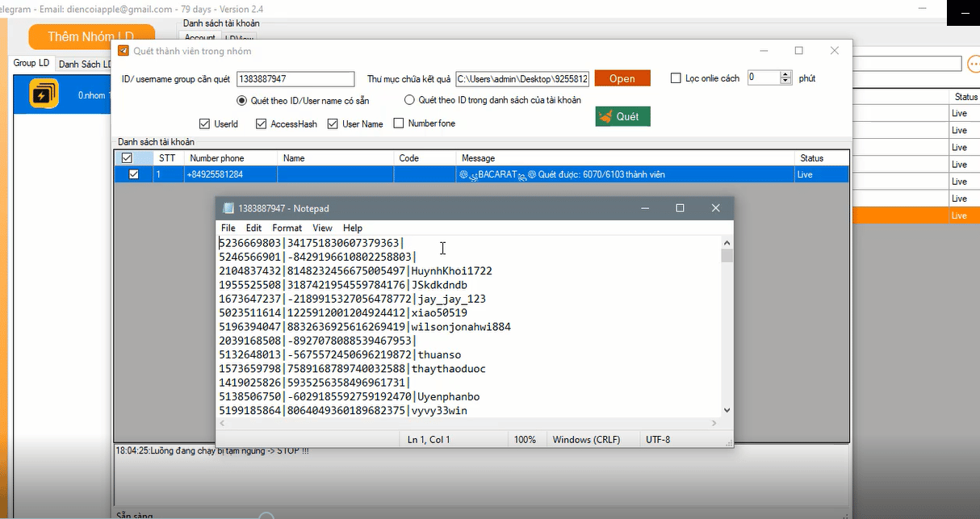This screenshot has width=980, height=519.
Task: Switch to the Account tab
Action: click(199, 37)
